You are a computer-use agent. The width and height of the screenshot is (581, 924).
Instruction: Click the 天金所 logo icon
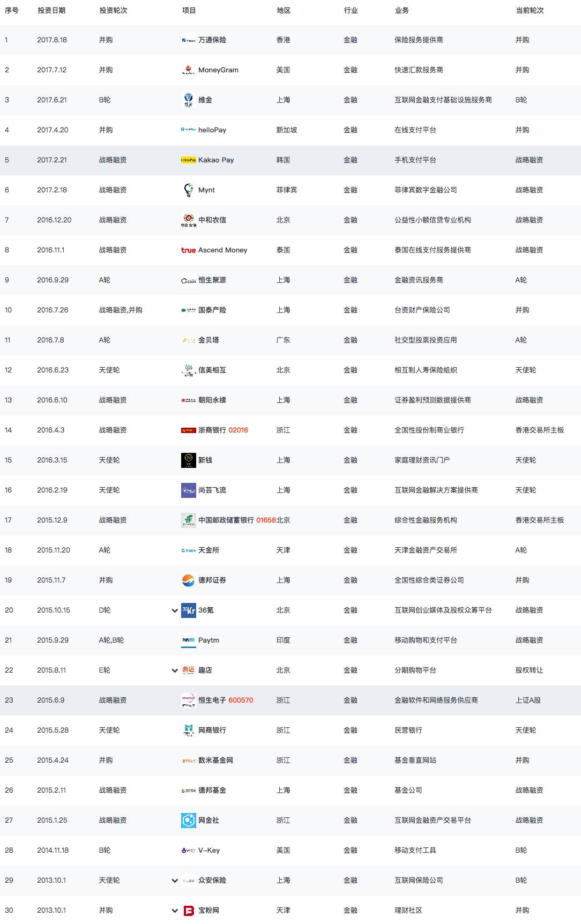pyautogui.click(x=188, y=550)
